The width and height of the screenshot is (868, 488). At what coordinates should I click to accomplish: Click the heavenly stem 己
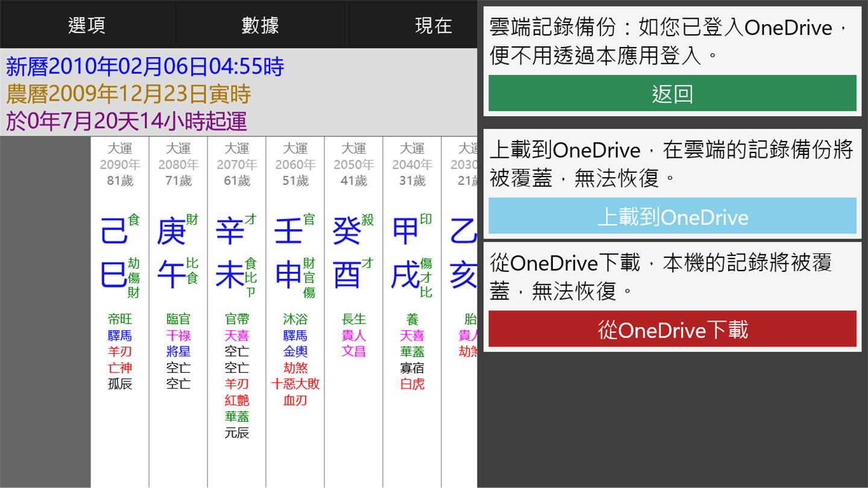(x=114, y=231)
